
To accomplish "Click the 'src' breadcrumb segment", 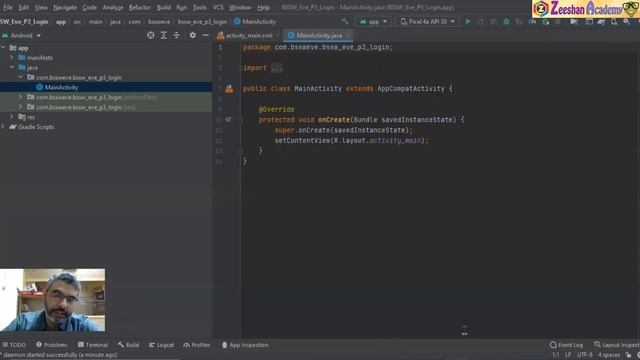I will [x=77, y=22].
